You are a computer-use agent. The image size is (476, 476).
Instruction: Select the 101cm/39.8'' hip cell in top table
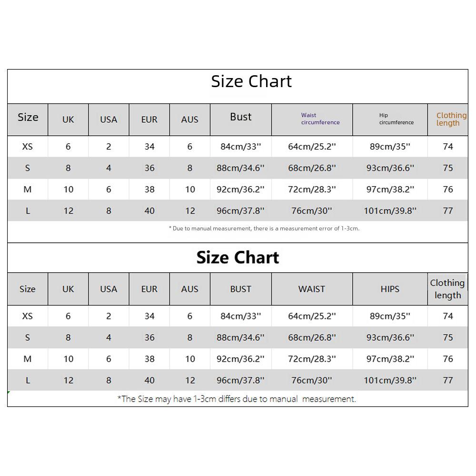[x=390, y=211]
